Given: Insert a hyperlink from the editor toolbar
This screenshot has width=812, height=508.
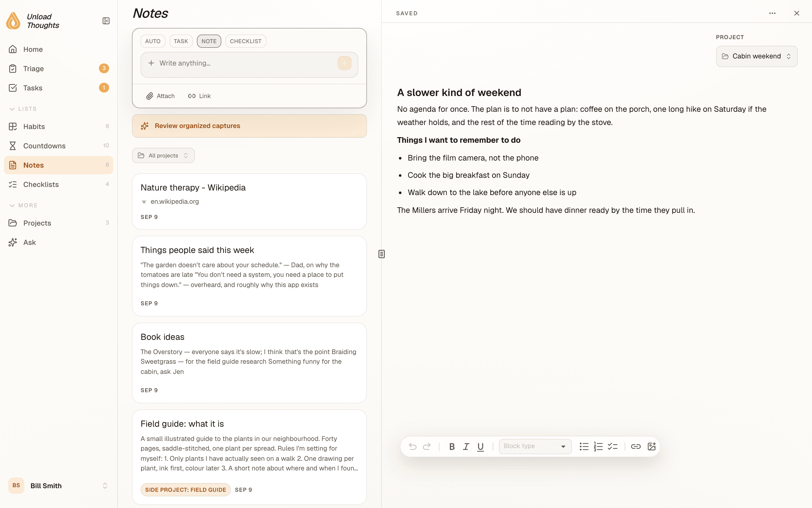Looking at the screenshot, I should coord(636,447).
